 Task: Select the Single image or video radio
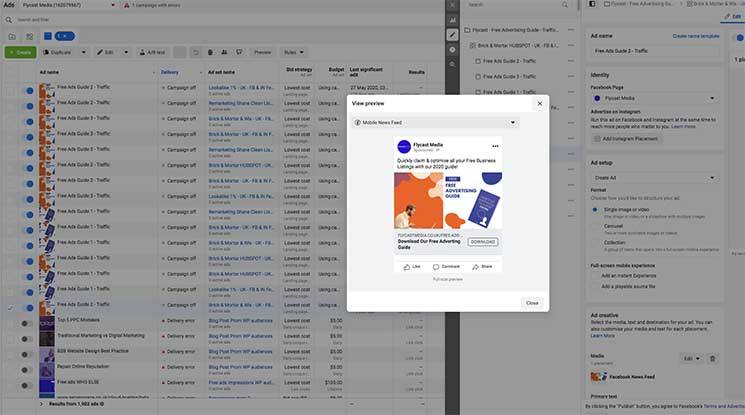595,210
